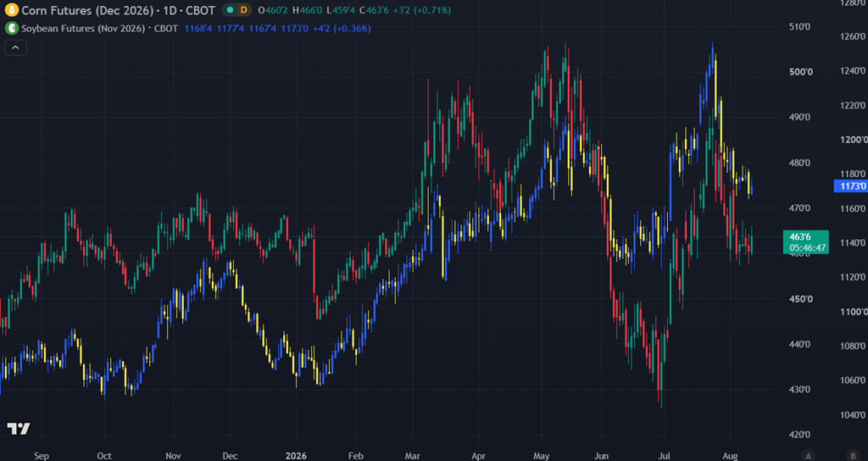Click the Jul label on the time axis

tap(665, 456)
